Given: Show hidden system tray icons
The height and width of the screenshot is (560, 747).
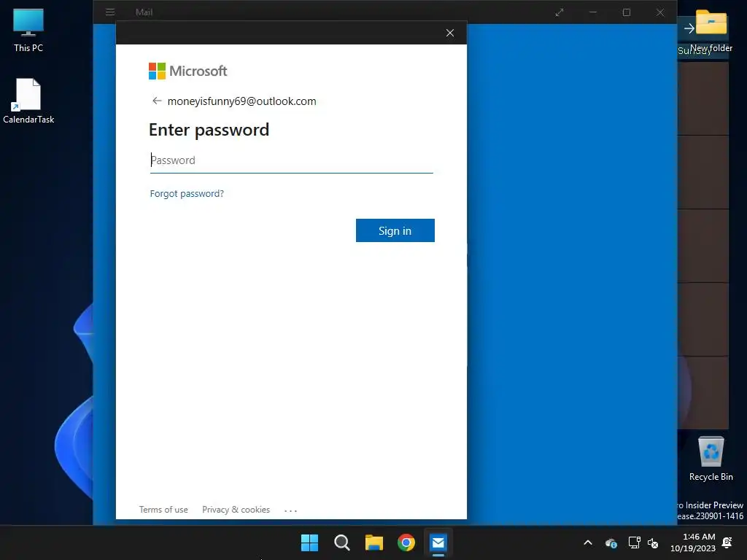Looking at the screenshot, I should [588, 542].
